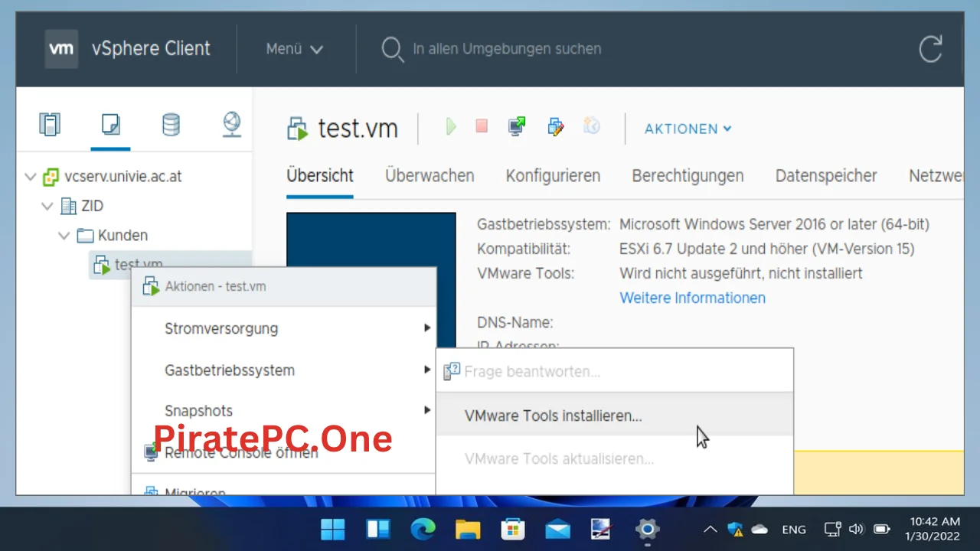Click the search field In allen Umgebungen suchen
The height and width of the screenshot is (551, 980).
[507, 49]
